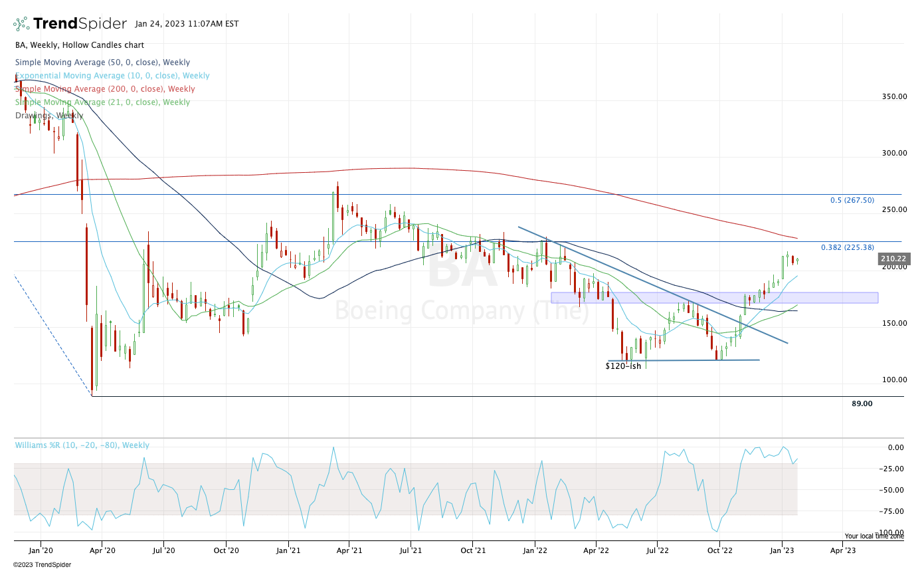Toggle the Exponential Moving Average 10 legend

[x=112, y=76]
